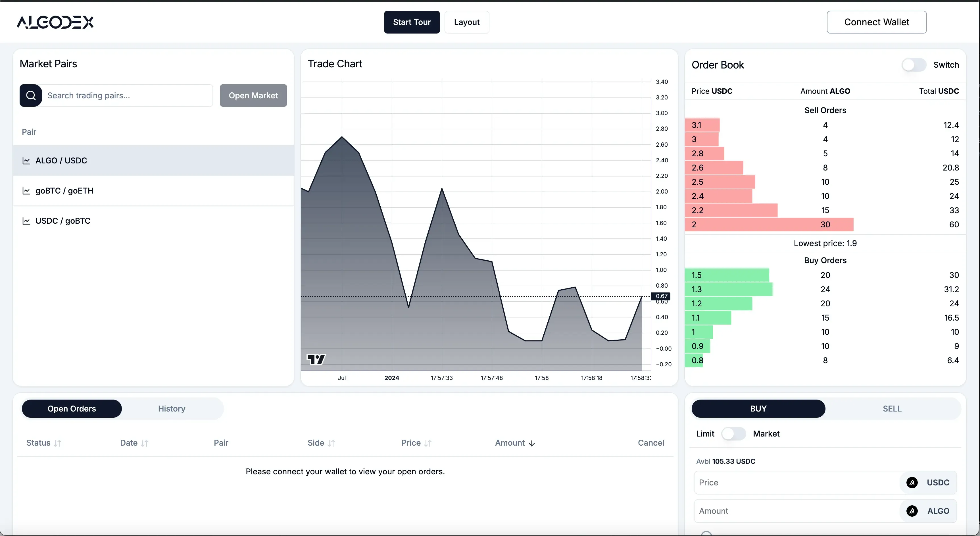Select the USDC / goBTC pair row
The height and width of the screenshot is (536, 980).
tap(153, 221)
